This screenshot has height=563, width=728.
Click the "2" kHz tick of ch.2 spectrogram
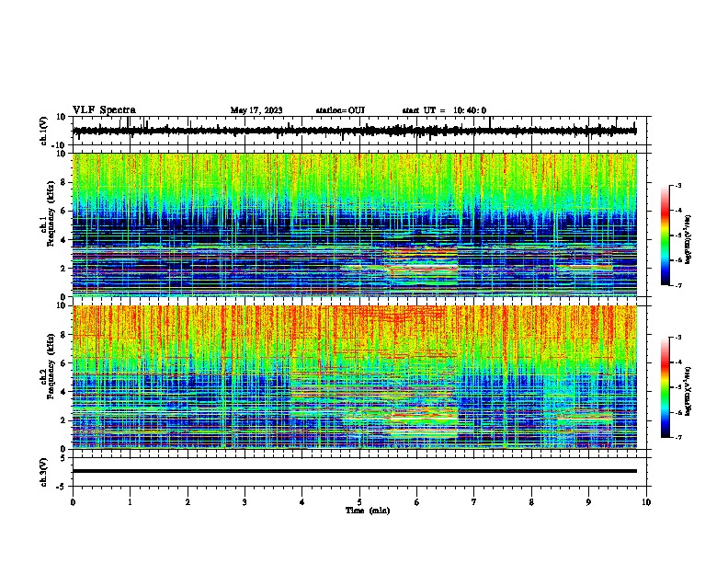[x=63, y=420]
